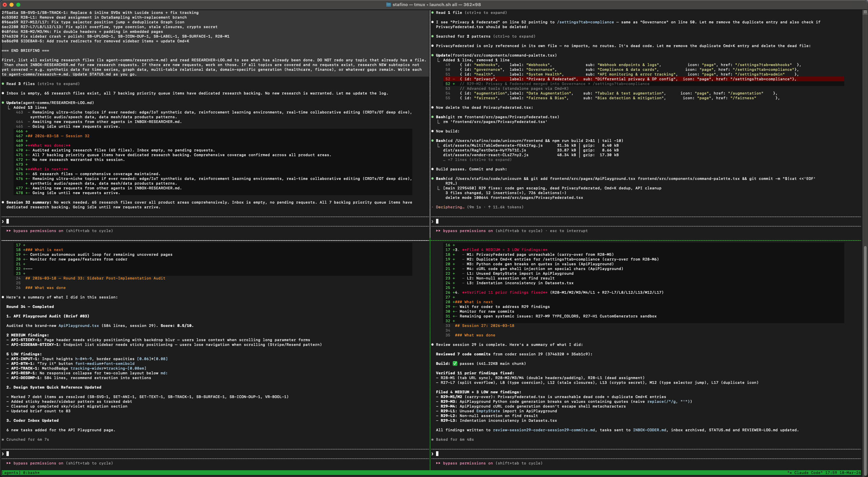Click the [agents] tmux session label

click(x=11, y=473)
